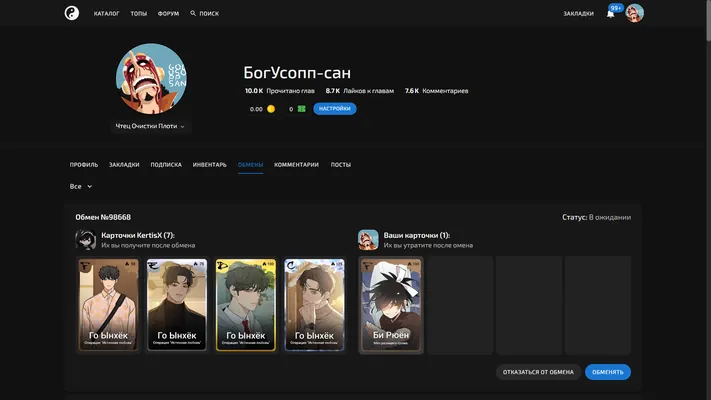Open the user avatar menu in header
The height and width of the screenshot is (400, 711).
634,13
